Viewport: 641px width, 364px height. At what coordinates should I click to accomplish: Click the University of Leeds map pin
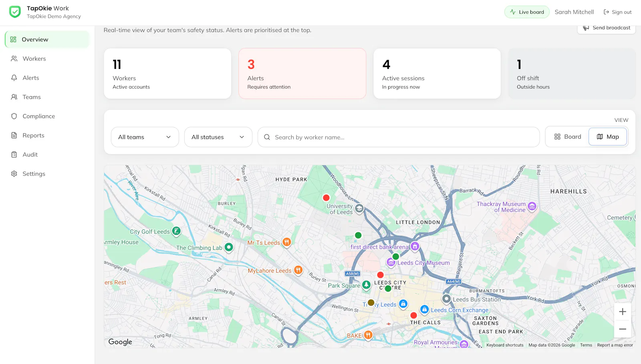(359, 208)
